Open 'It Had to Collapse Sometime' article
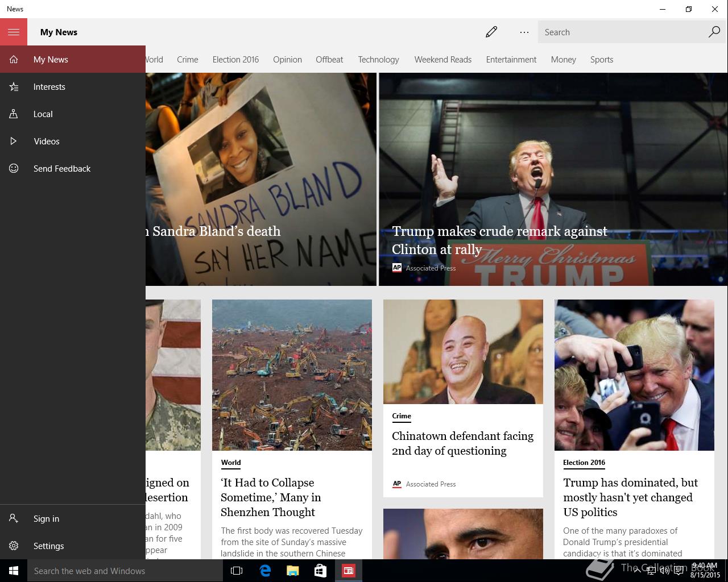The width and height of the screenshot is (728, 582). [x=271, y=497]
